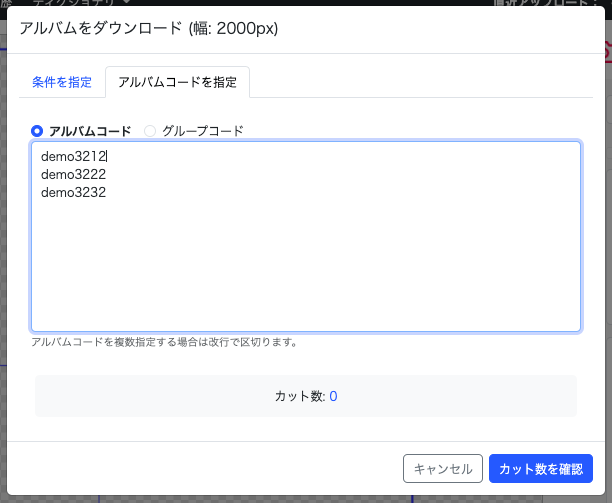
Task: Click the dimmed backdrop below the dialog
Action: [300, 498]
